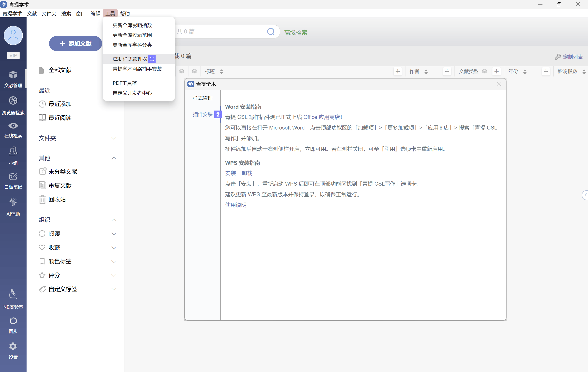The height and width of the screenshot is (372, 588).
Task: Open 在线检索 eye icon in sidebar
Action: [x=13, y=126]
